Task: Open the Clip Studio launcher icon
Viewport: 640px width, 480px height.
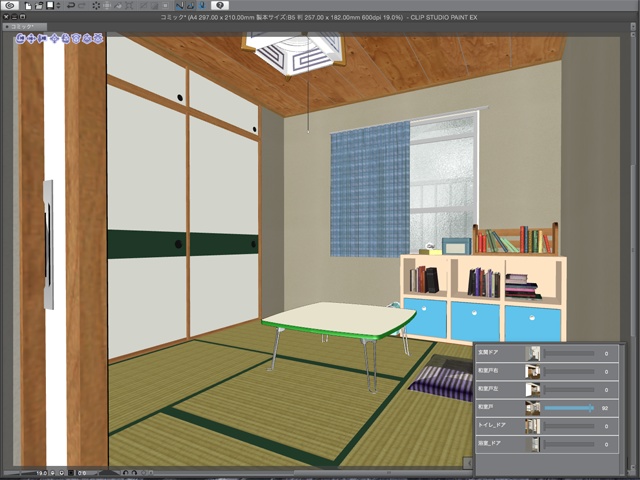Action: pyautogui.click(x=10, y=5)
